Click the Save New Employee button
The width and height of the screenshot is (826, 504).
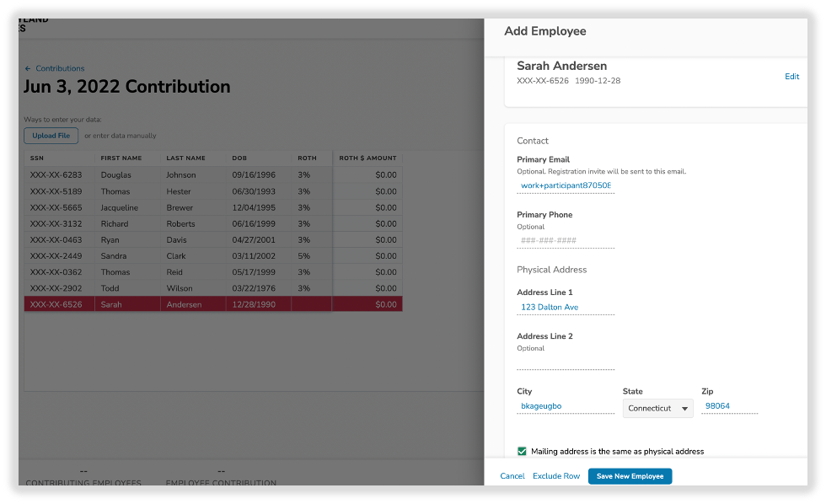point(630,475)
